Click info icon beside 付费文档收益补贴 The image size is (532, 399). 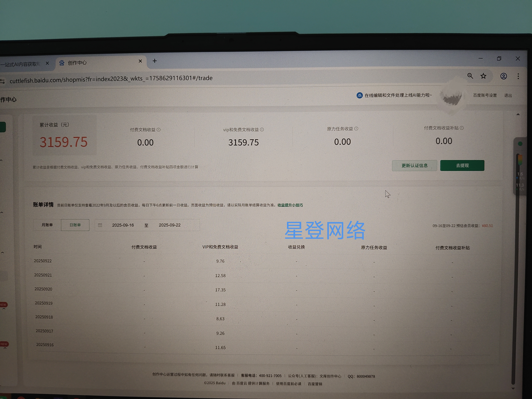(461, 128)
